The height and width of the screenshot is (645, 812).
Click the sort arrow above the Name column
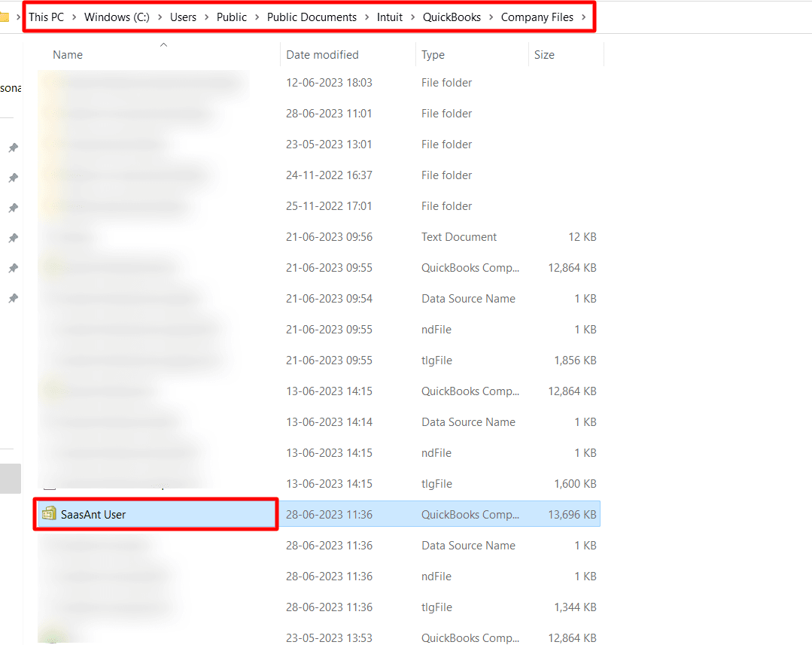(x=163, y=45)
